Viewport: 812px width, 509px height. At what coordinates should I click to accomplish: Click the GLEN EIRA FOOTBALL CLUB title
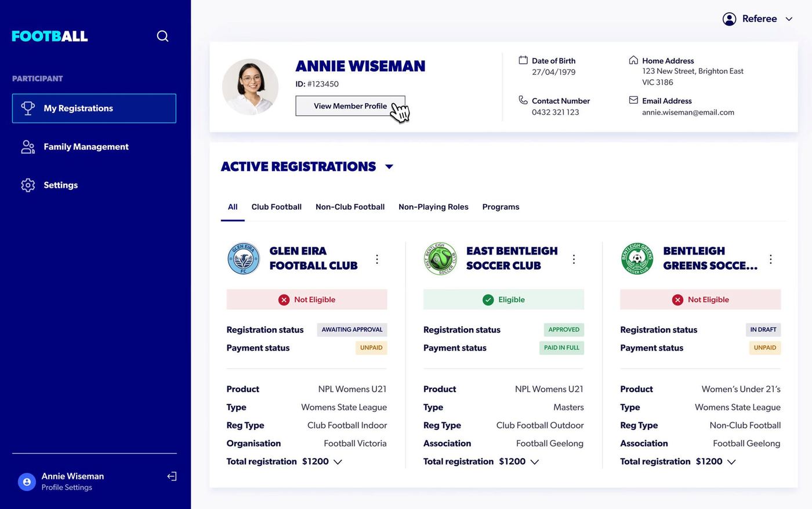pyautogui.click(x=313, y=259)
